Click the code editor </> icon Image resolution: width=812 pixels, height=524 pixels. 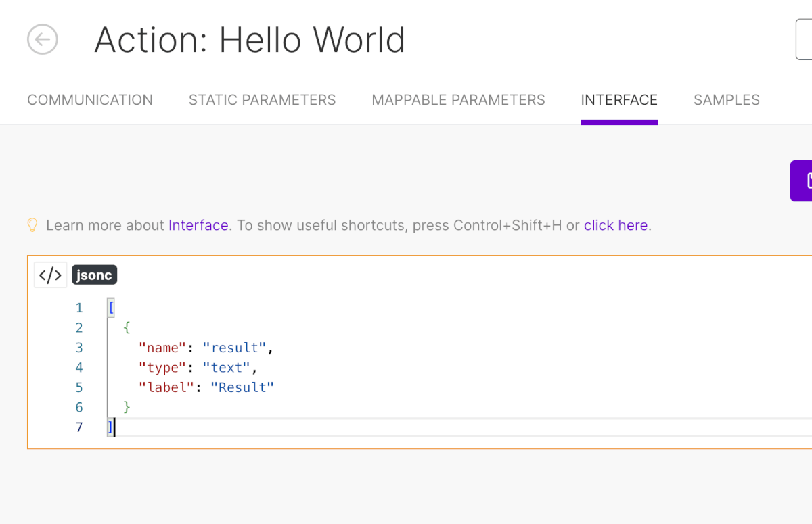point(51,275)
